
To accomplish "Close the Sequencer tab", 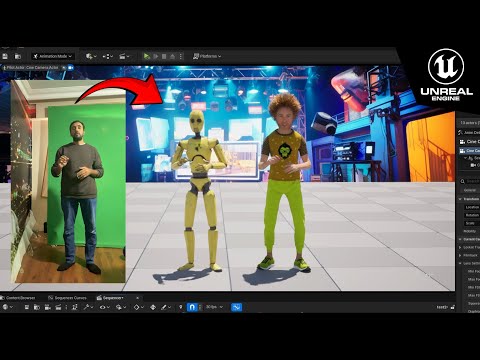I will coord(137,298).
